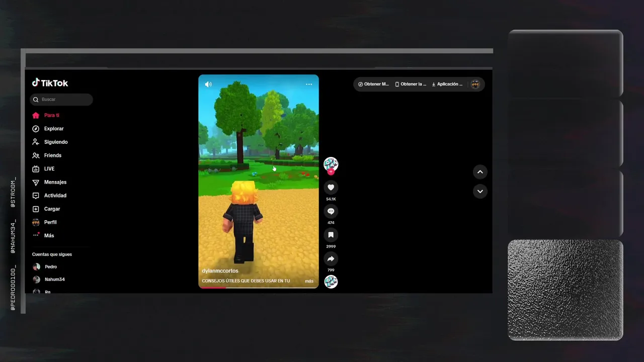Click the video player area
This screenshot has width=644, height=362.
click(x=259, y=182)
